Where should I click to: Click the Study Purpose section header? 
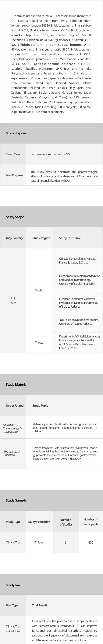16,133
